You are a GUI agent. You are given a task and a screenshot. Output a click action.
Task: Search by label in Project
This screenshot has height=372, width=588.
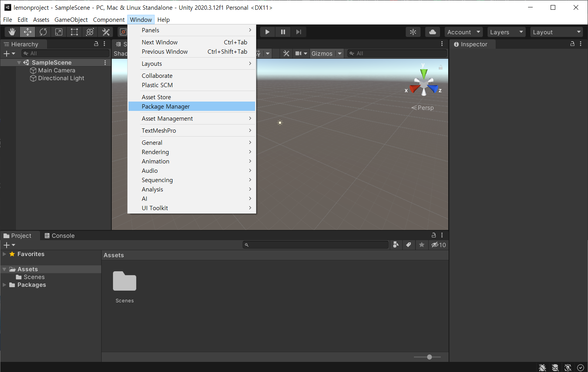(x=408, y=245)
